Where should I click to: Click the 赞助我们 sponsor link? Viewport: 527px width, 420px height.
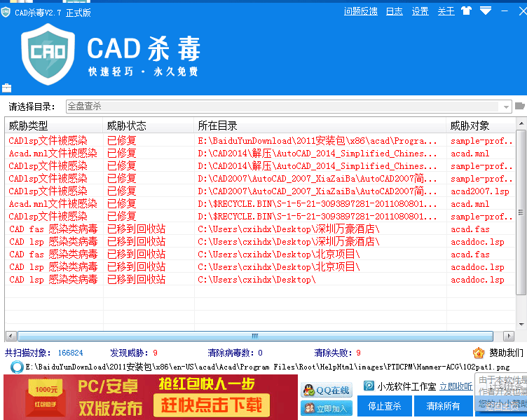[x=506, y=353]
